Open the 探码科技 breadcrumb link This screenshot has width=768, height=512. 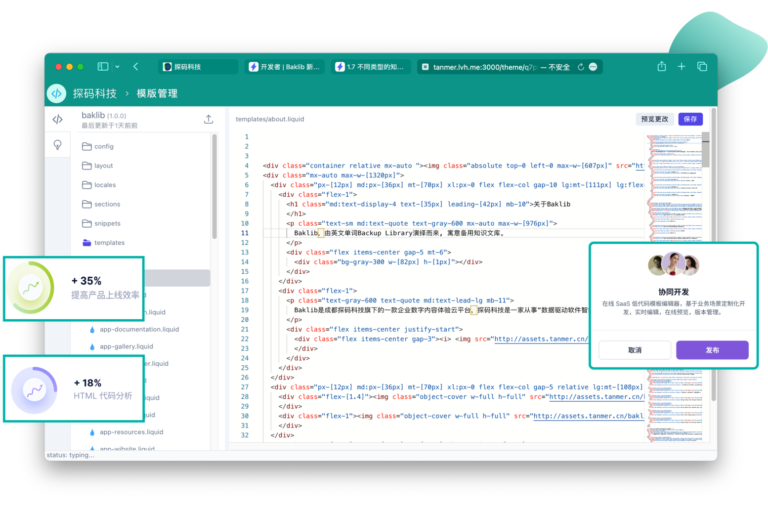pos(95,93)
